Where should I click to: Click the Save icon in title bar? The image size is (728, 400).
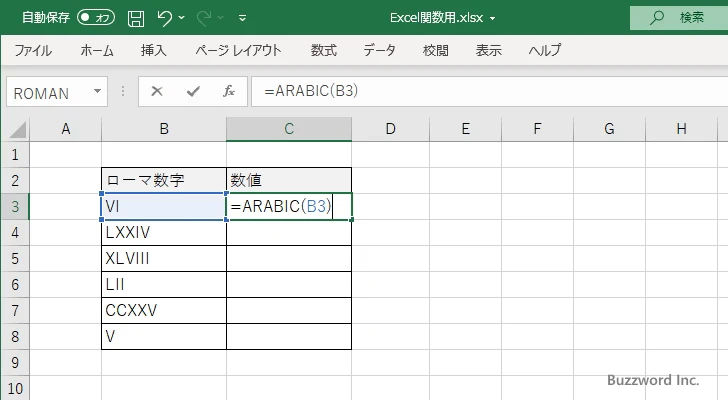[x=136, y=19]
